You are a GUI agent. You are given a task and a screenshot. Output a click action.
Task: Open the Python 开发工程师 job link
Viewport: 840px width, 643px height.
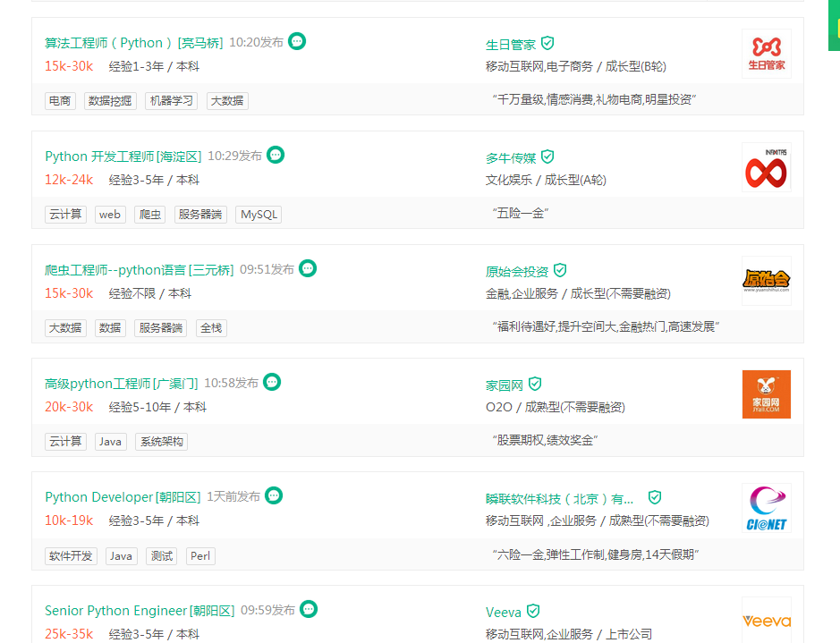click(x=123, y=157)
